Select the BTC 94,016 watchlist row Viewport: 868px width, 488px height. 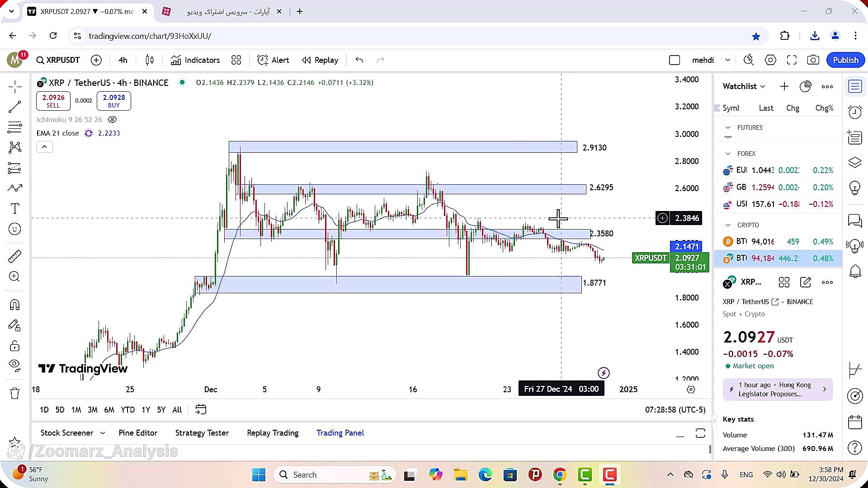pyautogui.click(x=778, y=242)
